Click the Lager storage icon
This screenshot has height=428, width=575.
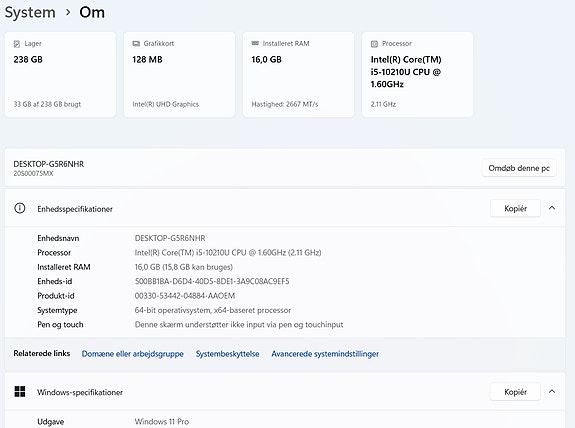(17, 44)
